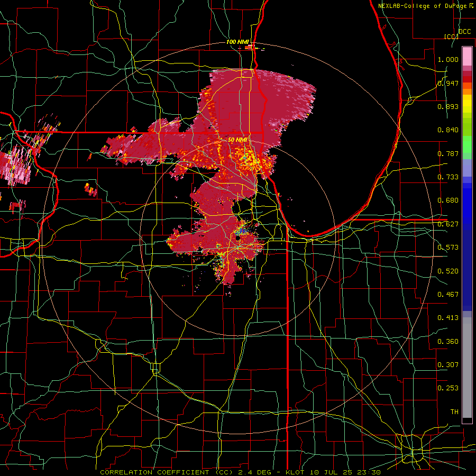Viewport: 476px width, 476px height.
Task: Click the 50 NMI range ring label
Action: [237, 140]
